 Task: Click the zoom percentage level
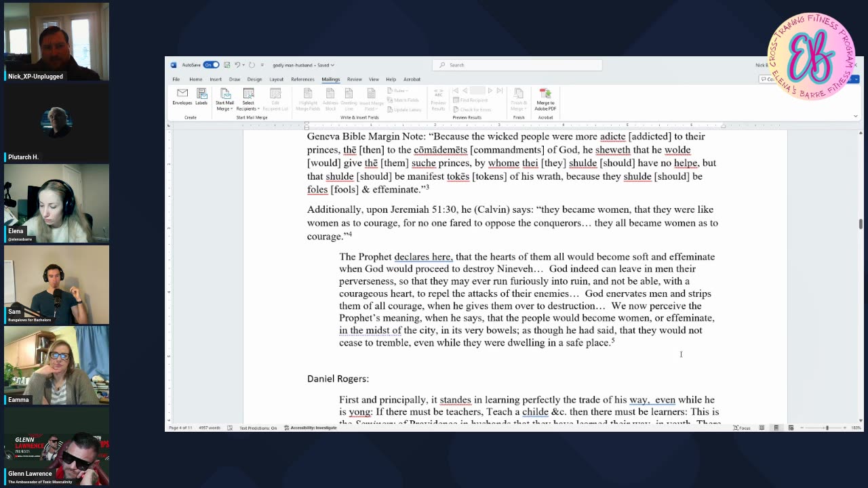tap(856, 428)
